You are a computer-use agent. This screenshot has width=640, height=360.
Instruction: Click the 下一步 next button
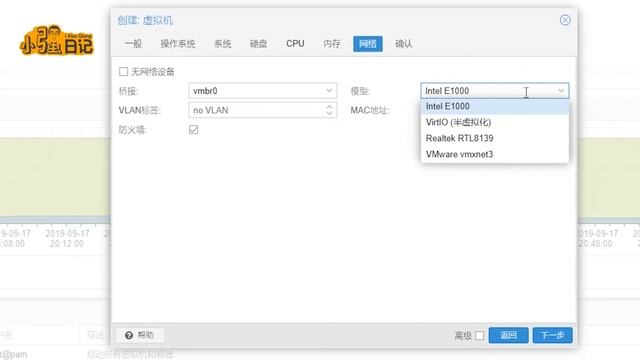[552, 336]
